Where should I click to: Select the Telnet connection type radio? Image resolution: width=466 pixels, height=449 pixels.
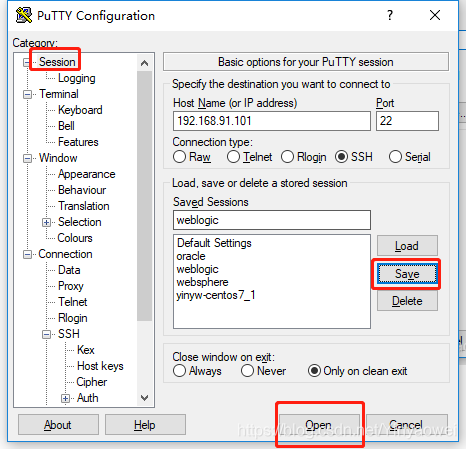coord(233,157)
